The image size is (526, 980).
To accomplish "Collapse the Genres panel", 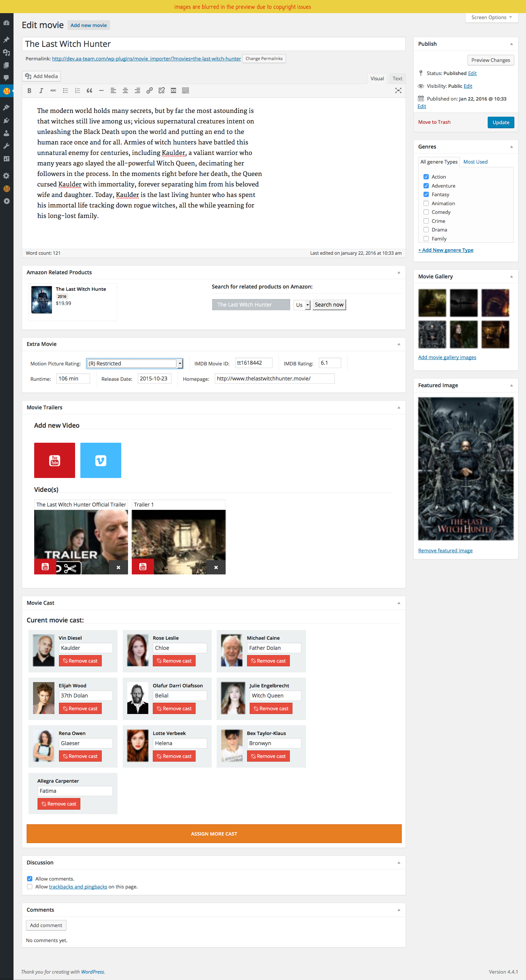I will pyautogui.click(x=511, y=147).
